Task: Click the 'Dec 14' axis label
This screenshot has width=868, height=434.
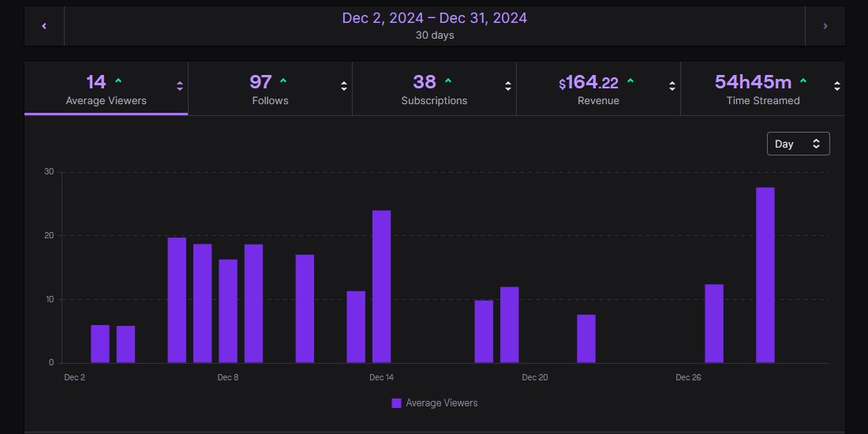Action: (381, 377)
